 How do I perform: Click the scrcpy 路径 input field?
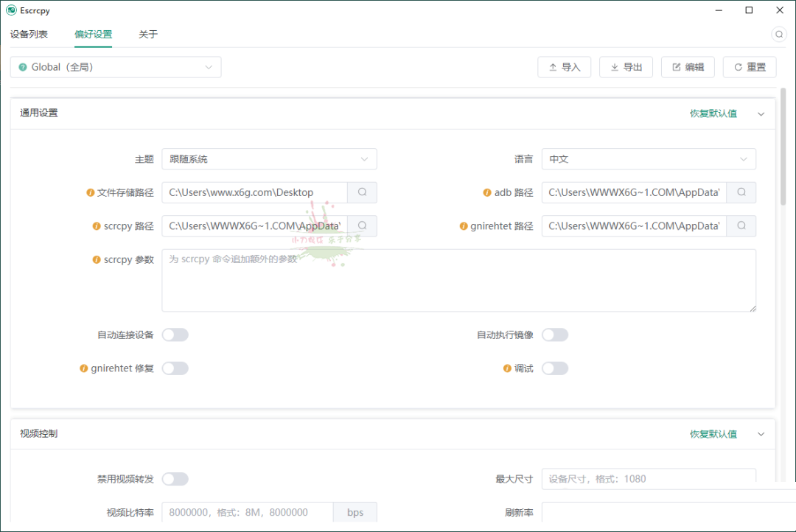(x=255, y=226)
